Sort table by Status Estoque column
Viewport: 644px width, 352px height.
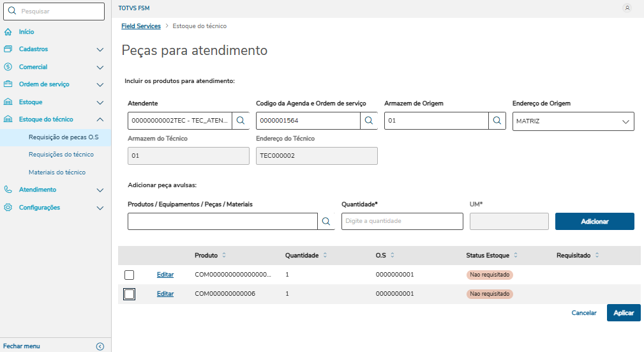515,256
